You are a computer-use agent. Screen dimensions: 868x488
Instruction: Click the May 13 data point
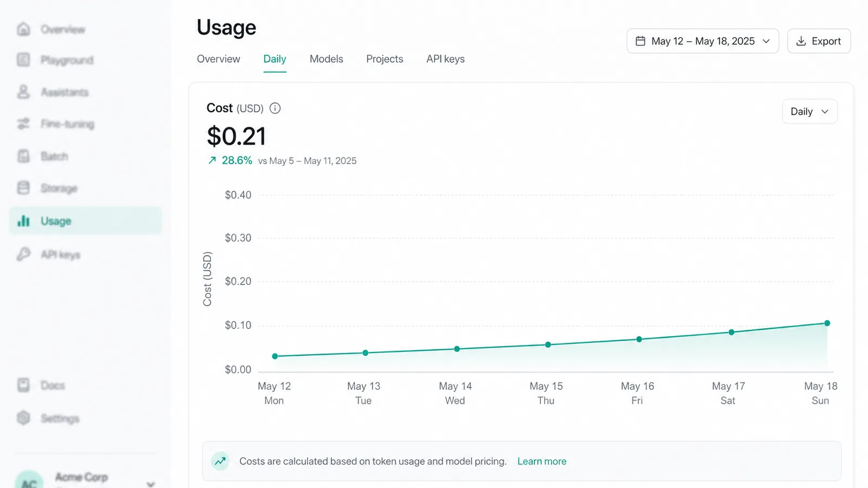366,352
